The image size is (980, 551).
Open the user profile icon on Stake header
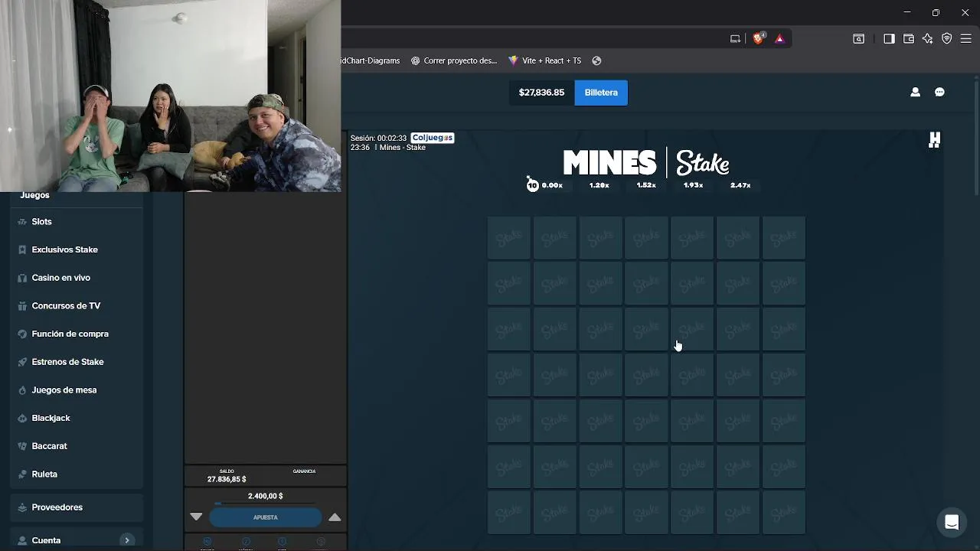(915, 92)
